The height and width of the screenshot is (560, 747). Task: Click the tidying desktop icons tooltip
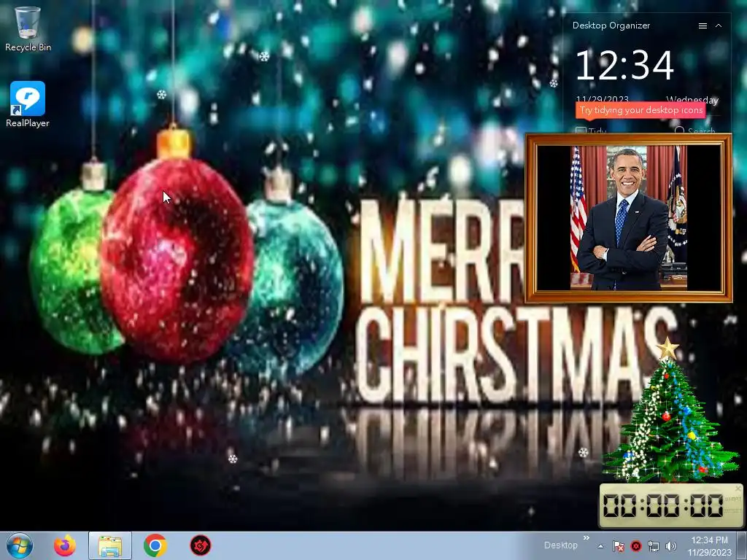point(640,110)
